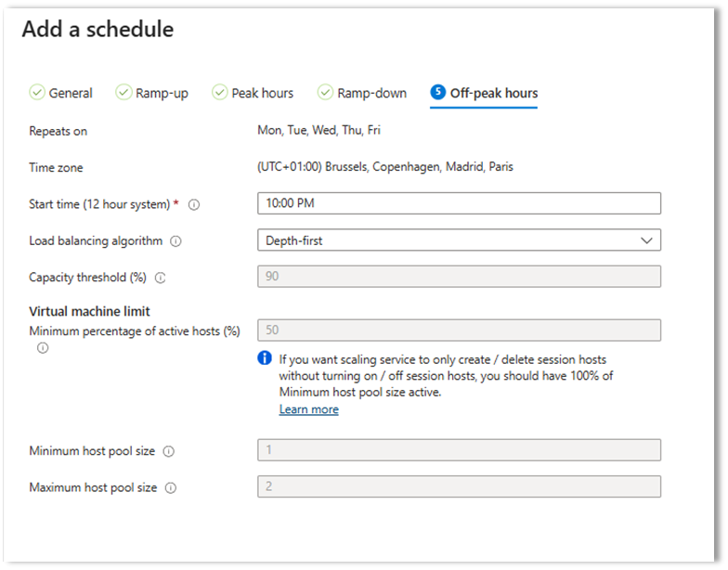Click the Capacity threshold field
This screenshot has width=728, height=570.
[458, 277]
